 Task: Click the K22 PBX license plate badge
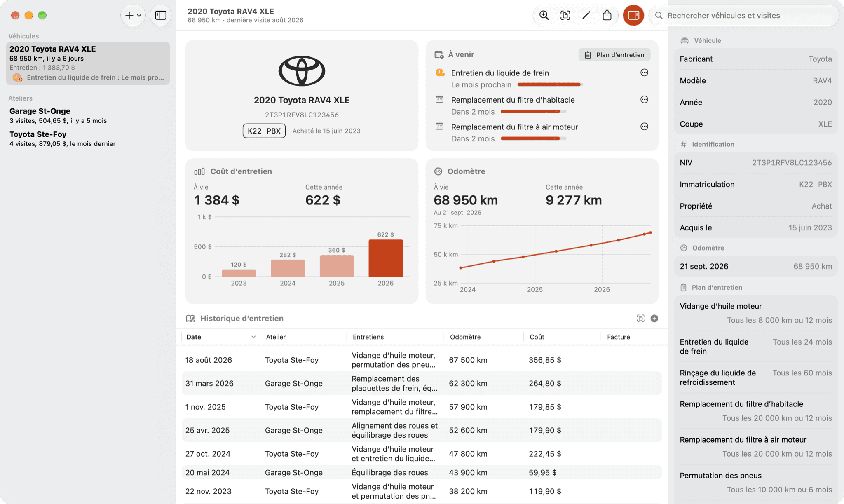(x=264, y=131)
